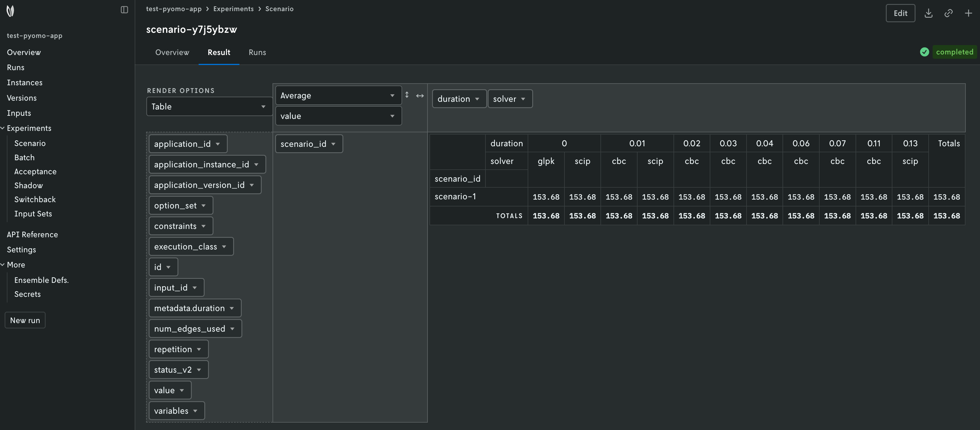Click the green completed checkmark icon
The width and height of the screenshot is (980, 430).
coord(924,52)
